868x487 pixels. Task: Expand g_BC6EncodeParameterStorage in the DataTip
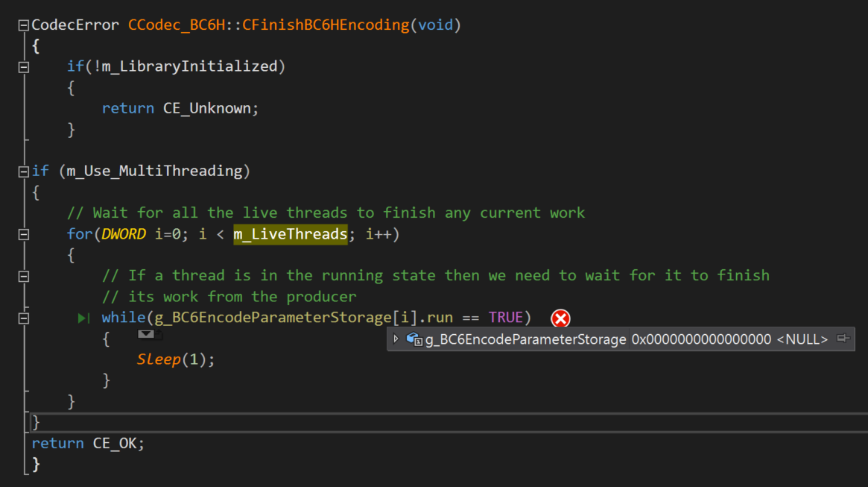coord(395,339)
